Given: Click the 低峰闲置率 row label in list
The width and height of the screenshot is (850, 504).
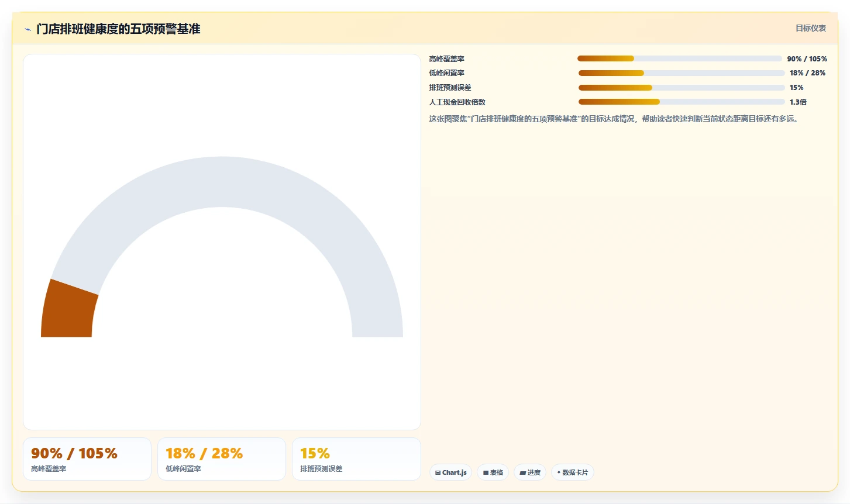Looking at the screenshot, I should (447, 73).
